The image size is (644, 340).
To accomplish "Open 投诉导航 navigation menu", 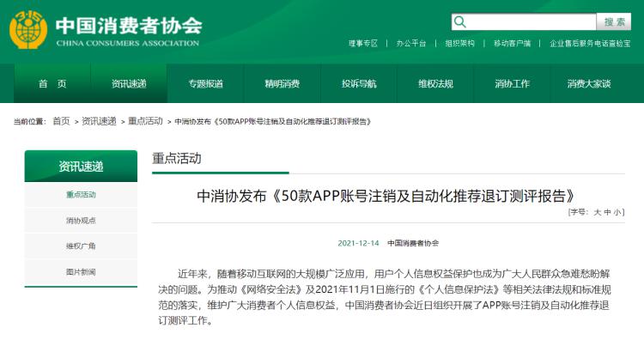I will click(x=359, y=84).
